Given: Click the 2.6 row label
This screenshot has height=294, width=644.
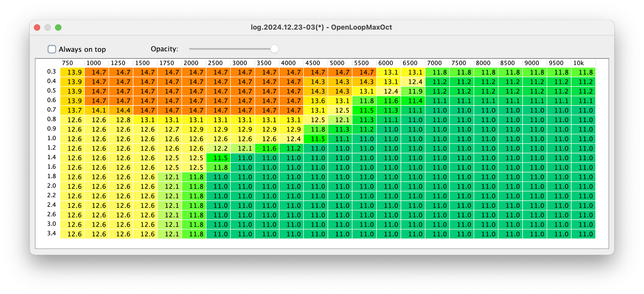Looking at the screenshot, I should pyautogui.click(x=52, y=215).
